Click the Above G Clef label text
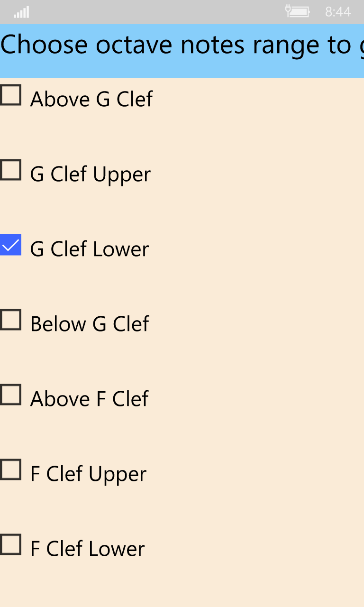Viewport: 364px width, 607px height. [x=91, y=99]
